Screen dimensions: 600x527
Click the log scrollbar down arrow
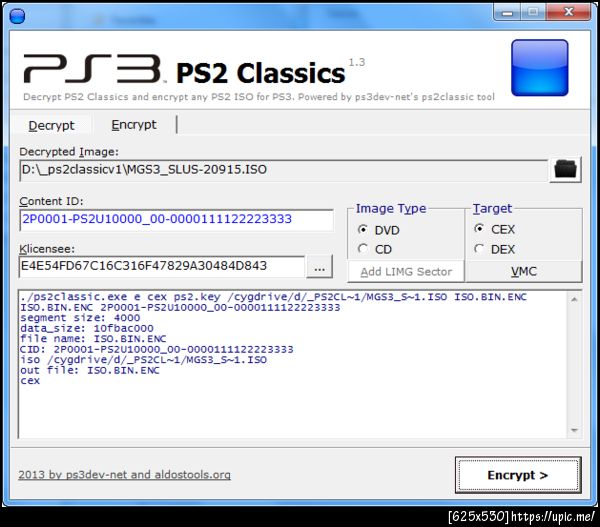coord(574,430)
